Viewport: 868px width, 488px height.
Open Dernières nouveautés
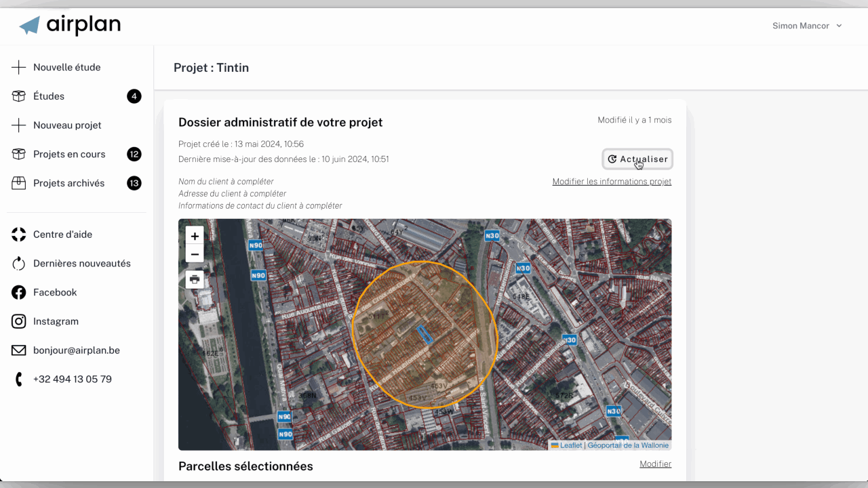pos(82,263)
